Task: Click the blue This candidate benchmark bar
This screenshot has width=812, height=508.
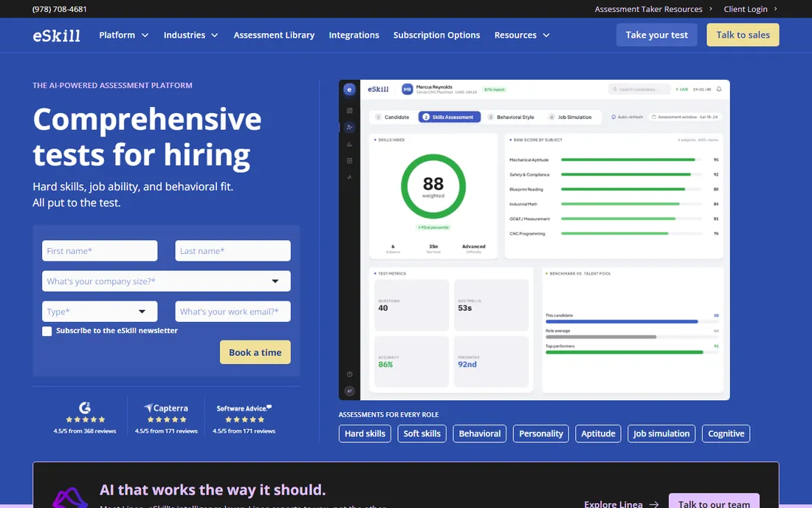Action: pyautogui.click(x=622, y=322)
